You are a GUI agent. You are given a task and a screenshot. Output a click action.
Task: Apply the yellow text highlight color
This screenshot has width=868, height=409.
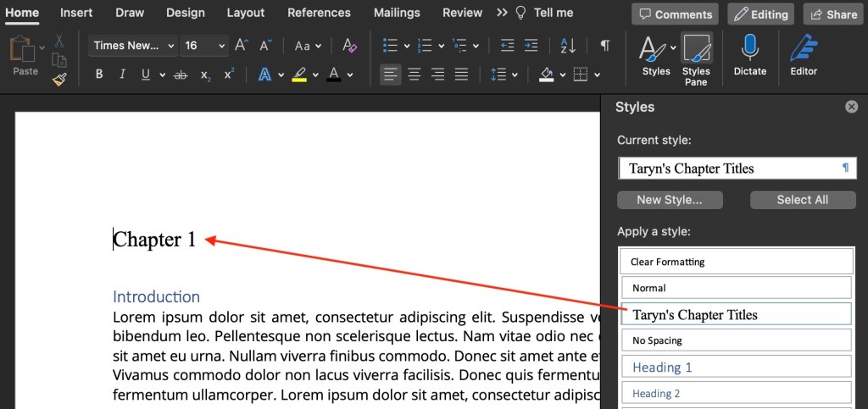(x=299, y=75)
